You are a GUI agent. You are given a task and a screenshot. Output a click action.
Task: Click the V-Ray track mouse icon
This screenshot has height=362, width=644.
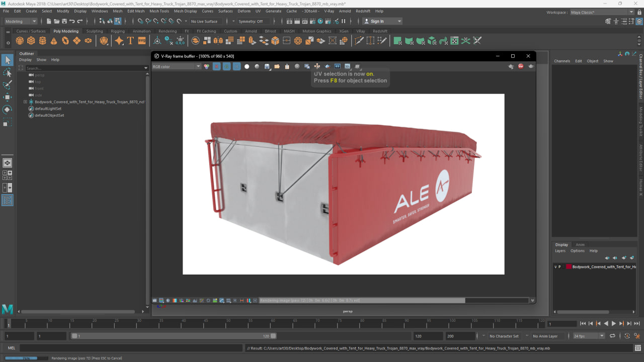(317, 66)
